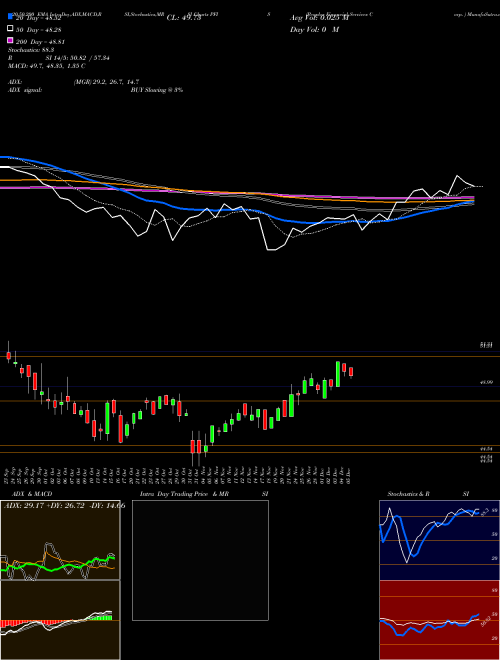Screen dimensions: 500x660
Task: Click the date axis labels under candlesticks
Action: click(x=178, y=475)
